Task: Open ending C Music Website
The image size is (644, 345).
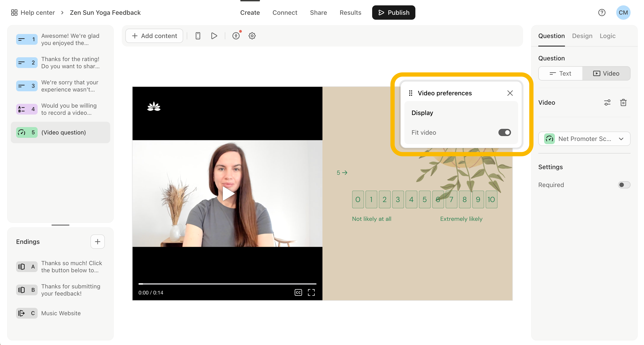Action: (x=60, y=313)
